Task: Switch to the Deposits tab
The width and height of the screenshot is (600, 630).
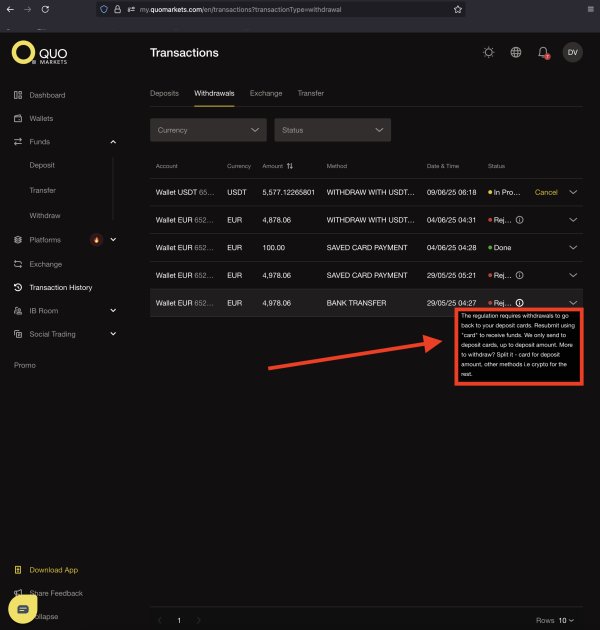Action: pyautogui.click(x=164, y=93)
